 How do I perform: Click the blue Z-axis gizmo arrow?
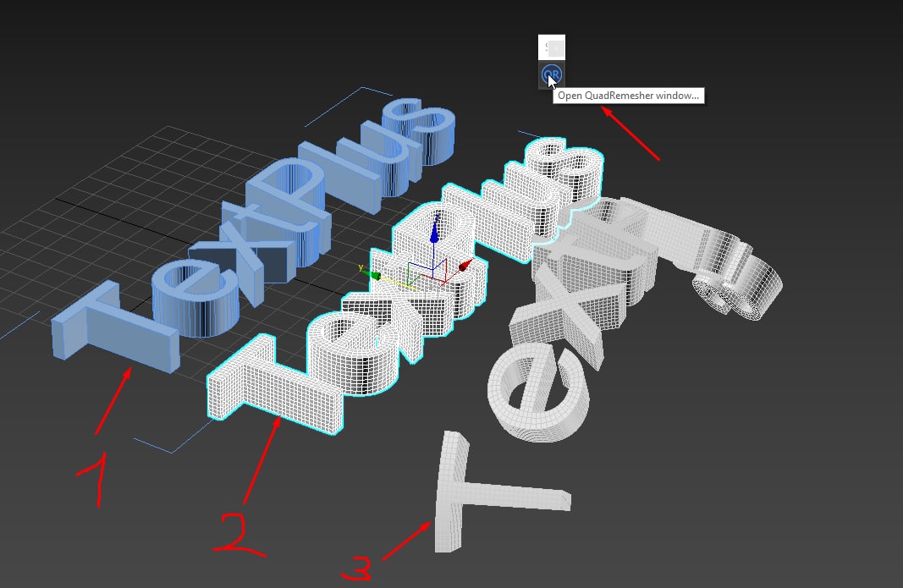click(435, 230)
